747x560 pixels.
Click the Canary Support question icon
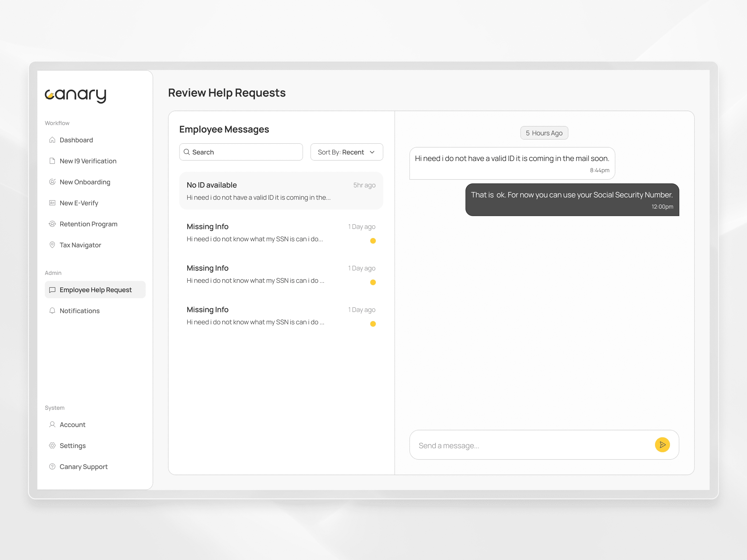[x=52, y=466]
